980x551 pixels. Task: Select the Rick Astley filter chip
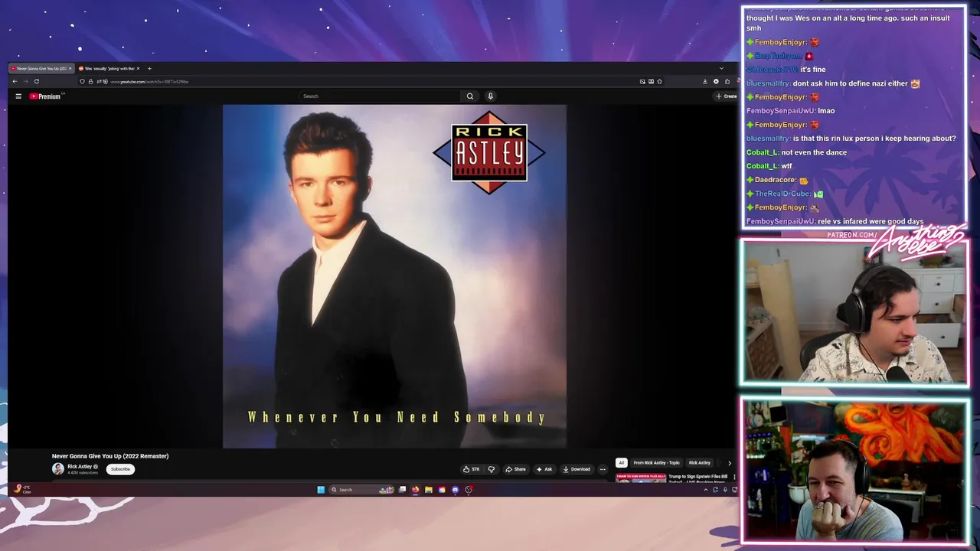[x=700, y=463]
